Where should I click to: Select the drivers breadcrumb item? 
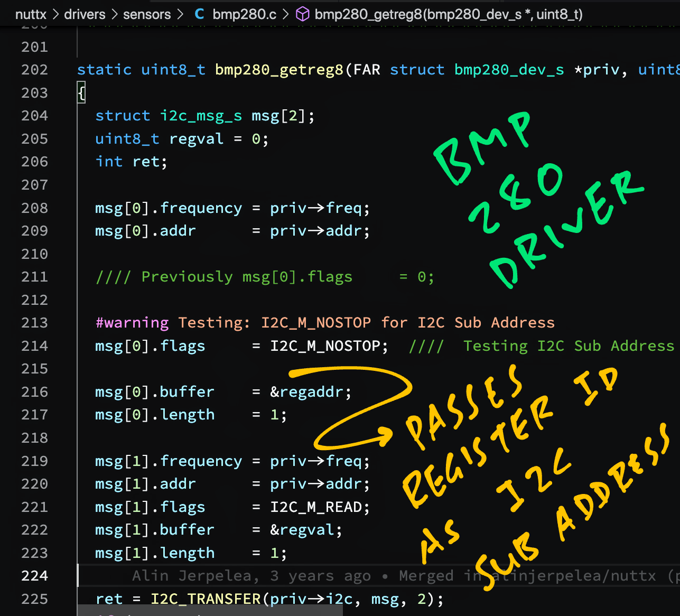coord(85,14)
